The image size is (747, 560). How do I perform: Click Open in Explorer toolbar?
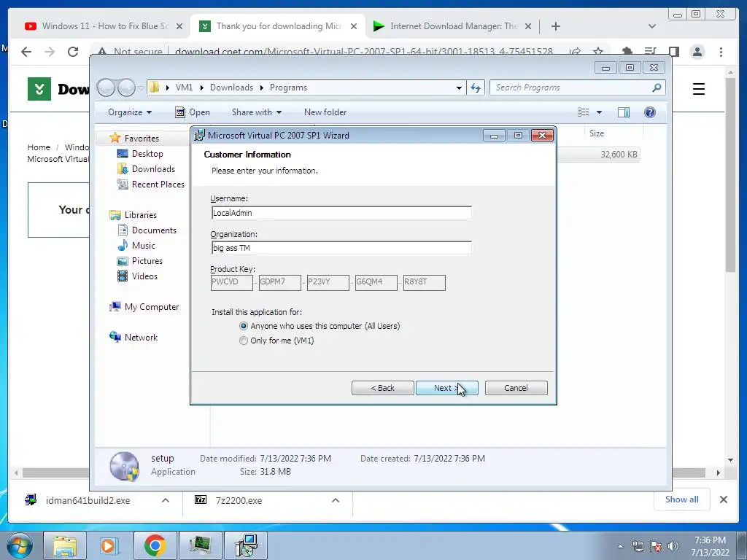193,112
